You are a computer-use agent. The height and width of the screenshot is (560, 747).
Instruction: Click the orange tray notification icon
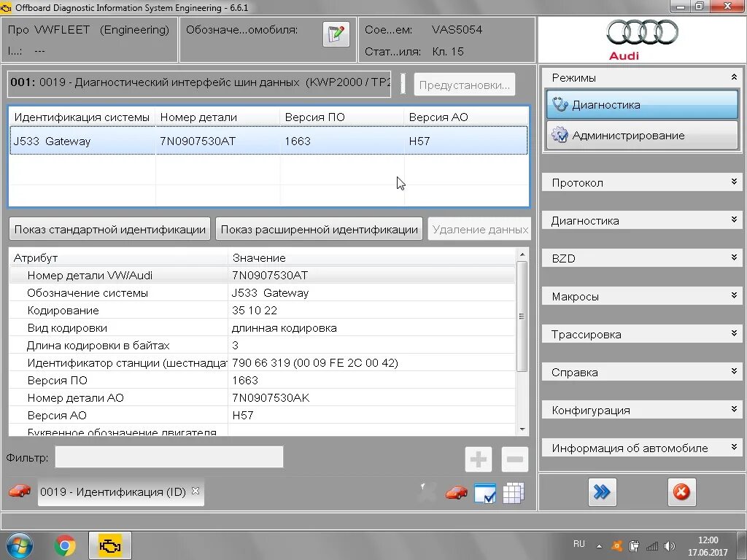616,546
